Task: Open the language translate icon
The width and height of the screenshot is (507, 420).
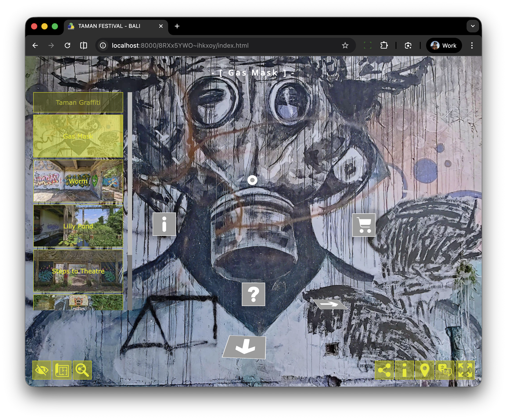Action: click(445, 370)
